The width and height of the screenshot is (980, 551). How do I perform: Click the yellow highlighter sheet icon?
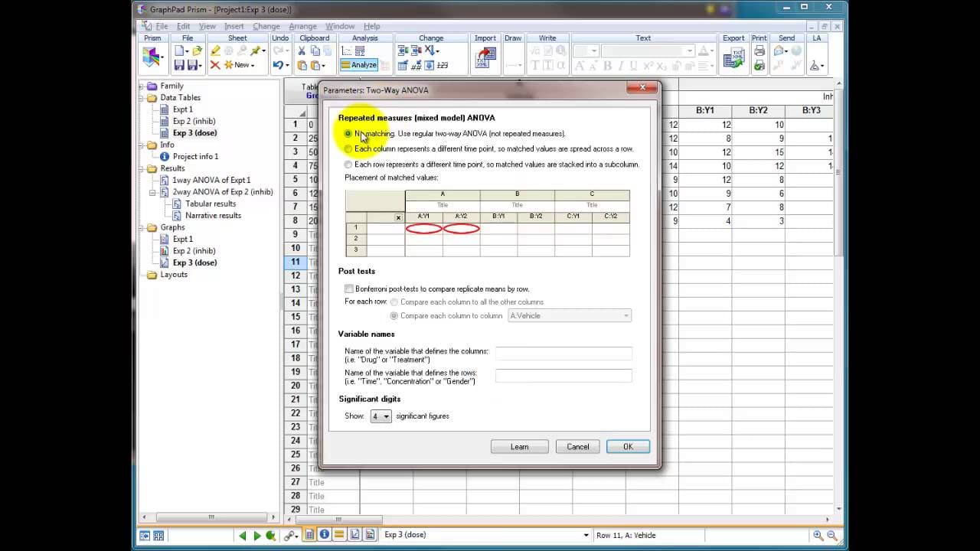(215, 51)
